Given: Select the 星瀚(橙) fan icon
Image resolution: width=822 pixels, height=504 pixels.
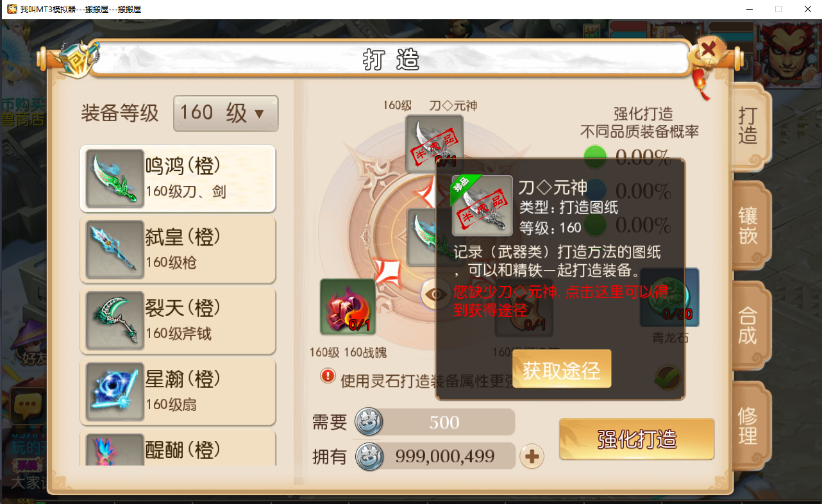Looking at the screenshot, I should coord(115,392).
